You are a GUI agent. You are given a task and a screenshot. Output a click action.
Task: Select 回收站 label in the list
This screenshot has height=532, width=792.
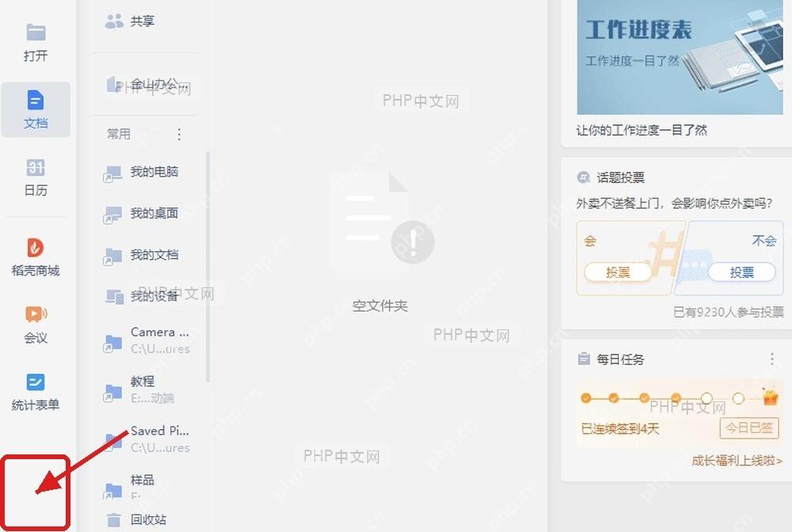[149, 519]
